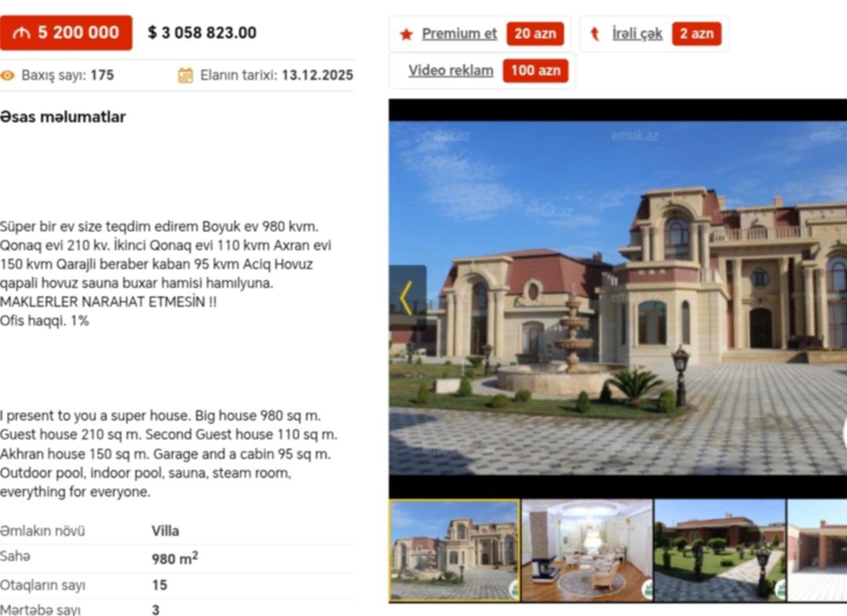This screenshot has width=847, height=616.
Task: Click the 2 azn price button
Action: click(x=696, y=34)
